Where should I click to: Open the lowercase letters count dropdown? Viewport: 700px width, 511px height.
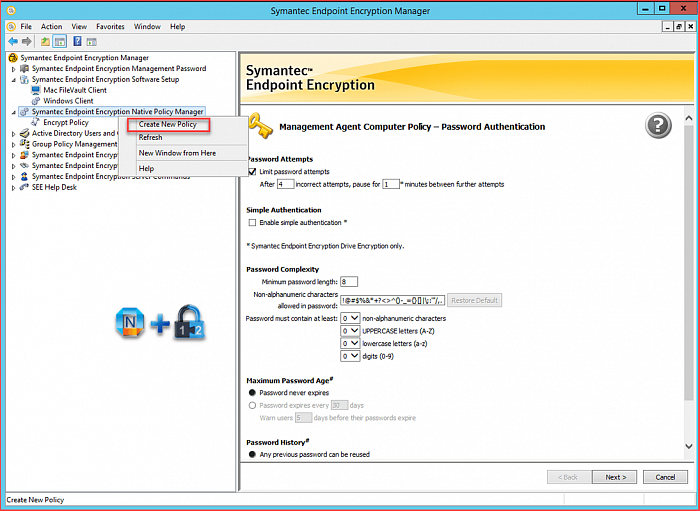point(350,344)
